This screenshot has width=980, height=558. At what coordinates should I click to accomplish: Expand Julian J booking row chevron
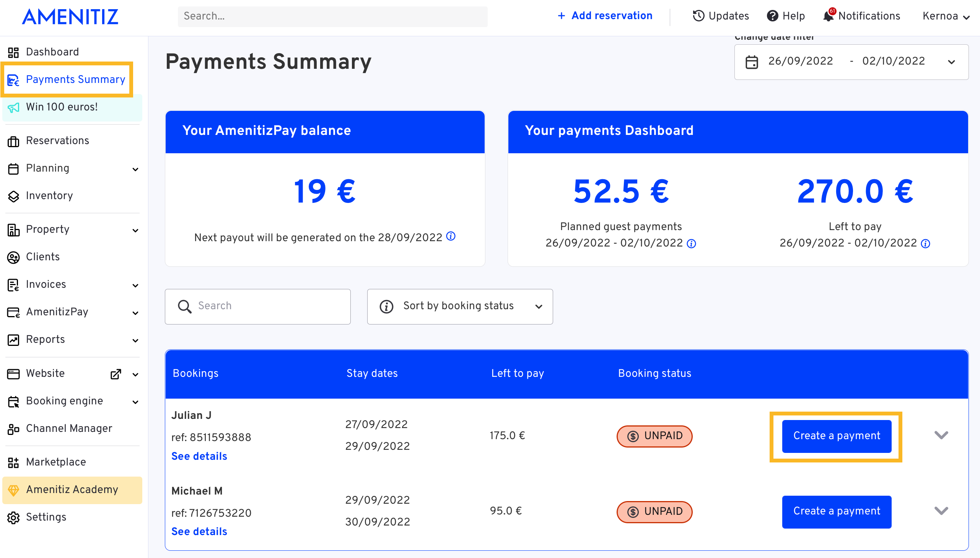click(941, 435)
